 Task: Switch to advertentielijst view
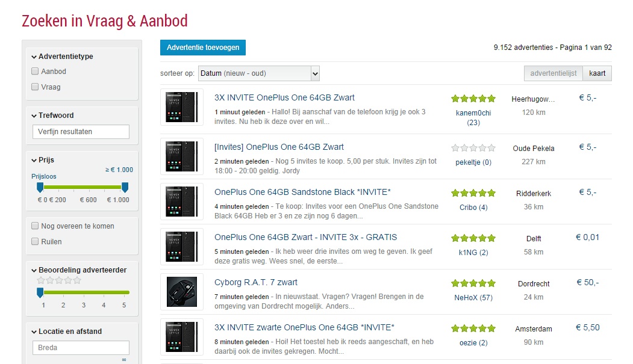(553, 73)
